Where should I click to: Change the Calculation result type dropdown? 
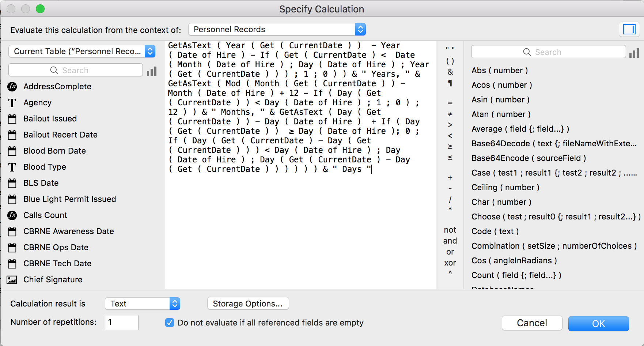(x=143, y=304)
